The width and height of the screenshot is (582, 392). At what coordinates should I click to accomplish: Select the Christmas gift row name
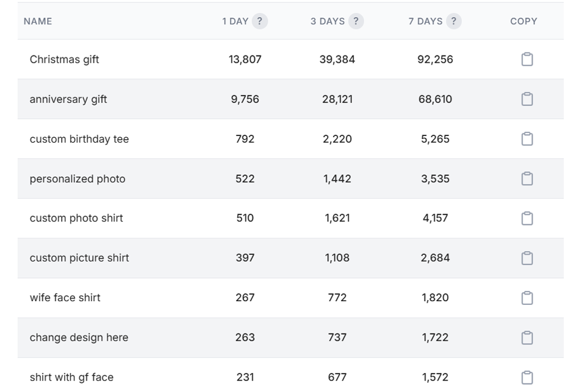[x=64, y=59]
